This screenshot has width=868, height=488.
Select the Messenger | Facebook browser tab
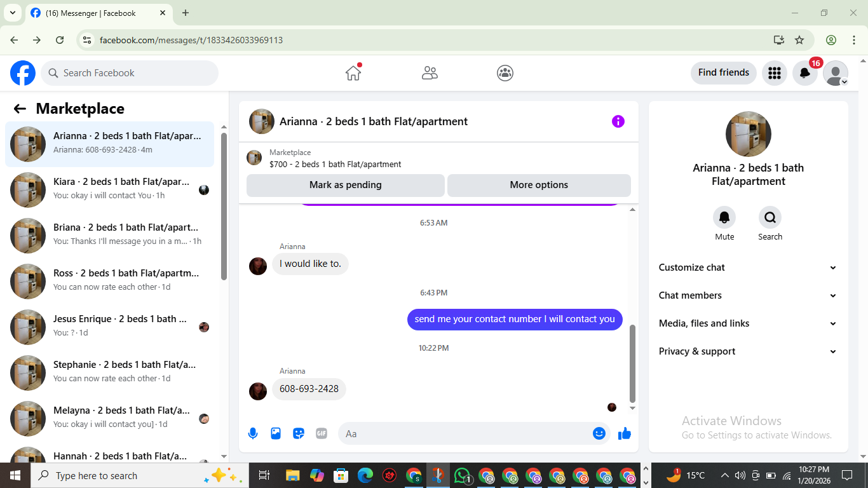[x=98, y=13]
